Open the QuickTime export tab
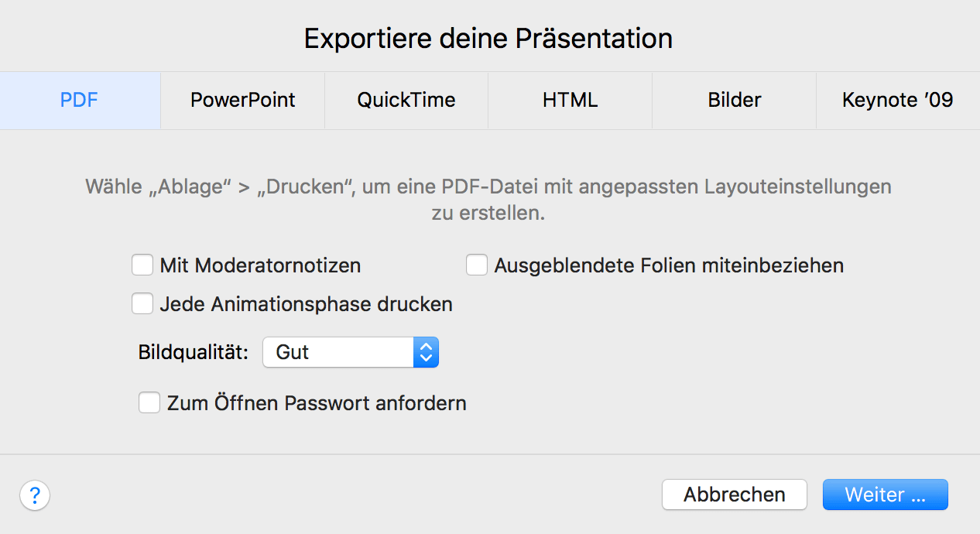The image size is (980, 534). tap(406, 100)
